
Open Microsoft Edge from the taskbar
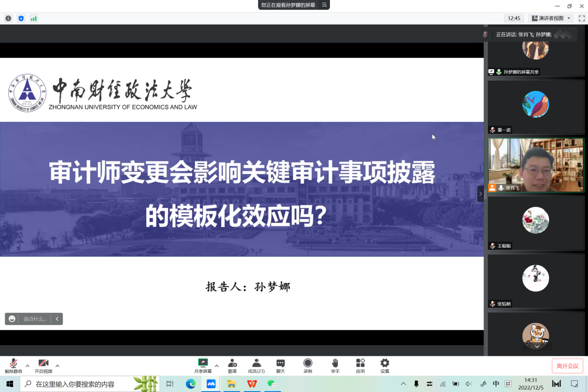click(191, 384)
